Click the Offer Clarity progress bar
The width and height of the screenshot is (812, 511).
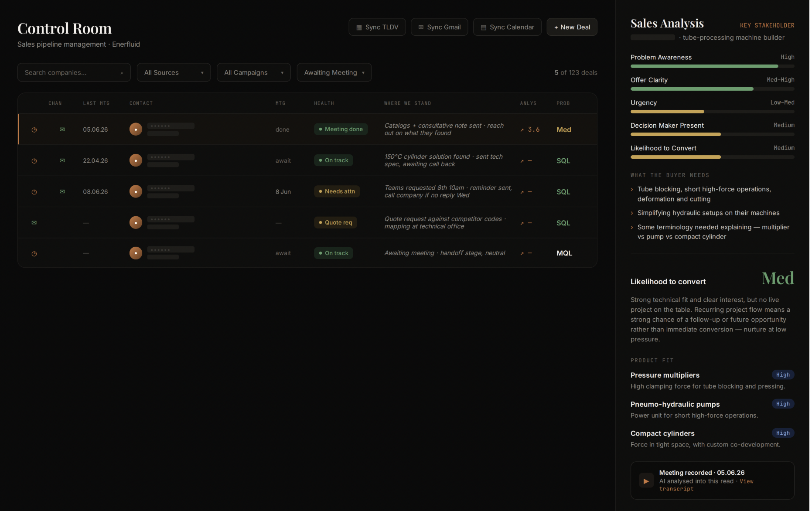713,89
